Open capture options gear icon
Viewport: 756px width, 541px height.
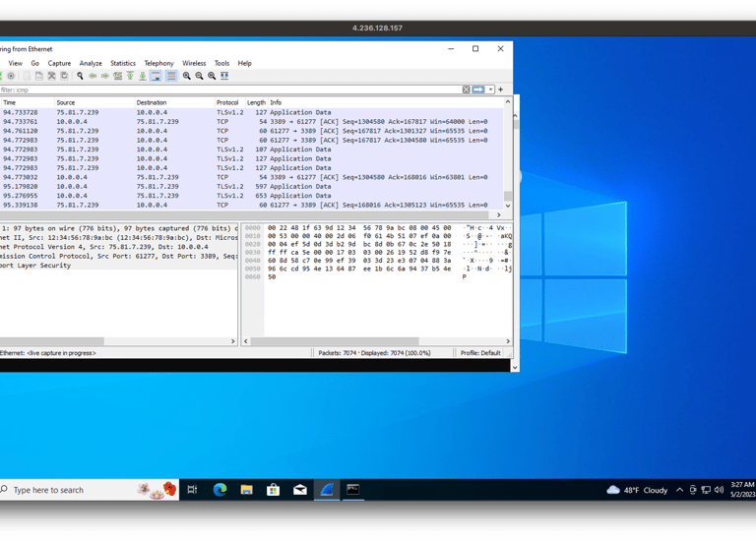coord(11,76)
